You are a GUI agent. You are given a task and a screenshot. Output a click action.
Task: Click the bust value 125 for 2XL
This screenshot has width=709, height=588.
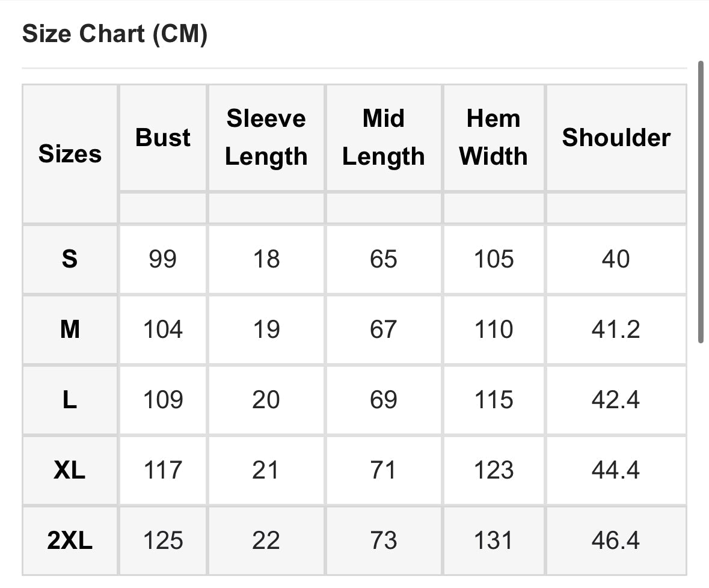click(x=163, y=541)
